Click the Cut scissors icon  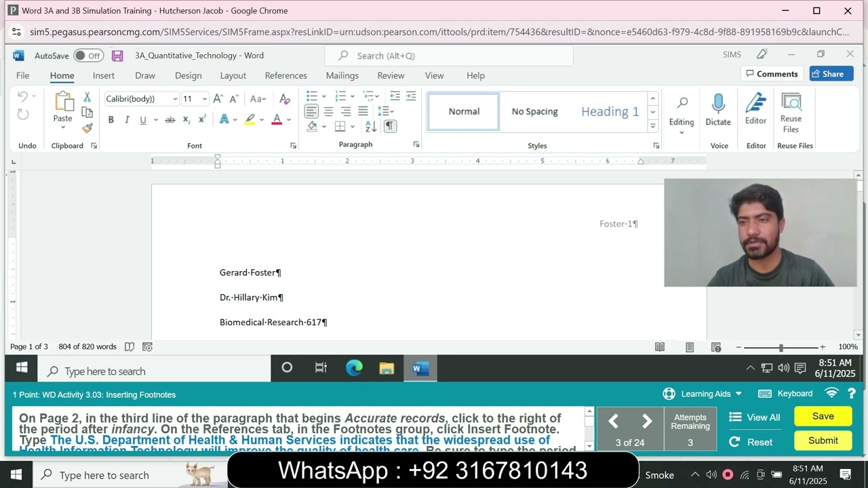(87, 98)
